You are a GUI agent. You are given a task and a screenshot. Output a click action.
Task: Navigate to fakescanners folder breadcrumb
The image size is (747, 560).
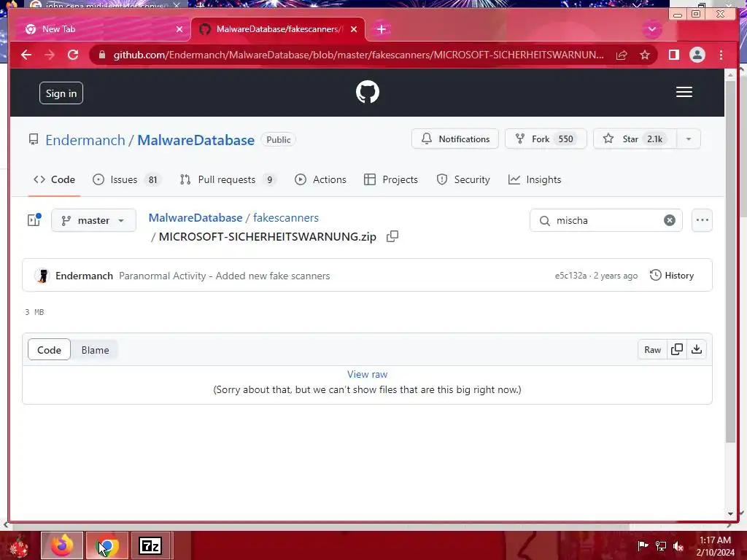286,217
